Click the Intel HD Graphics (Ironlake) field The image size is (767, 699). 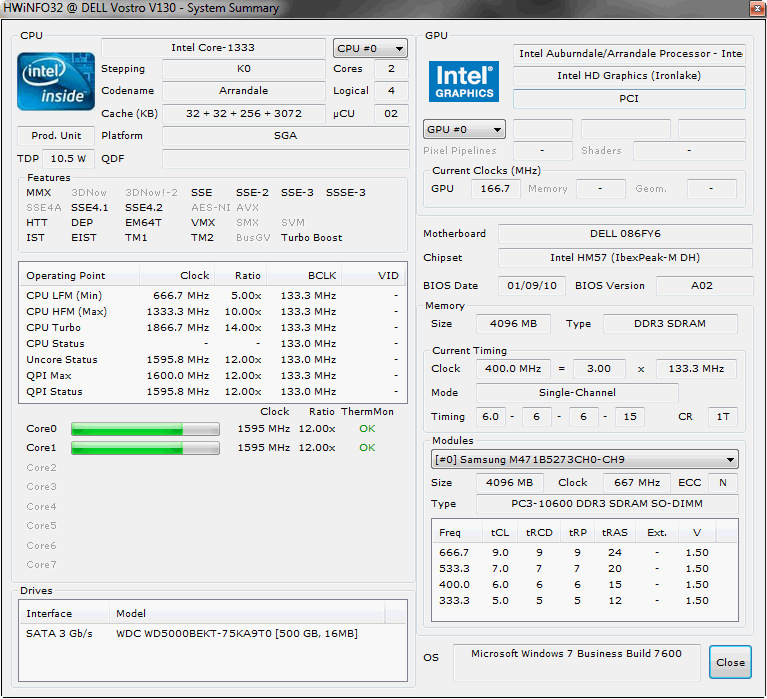click(x=629, y=76)
